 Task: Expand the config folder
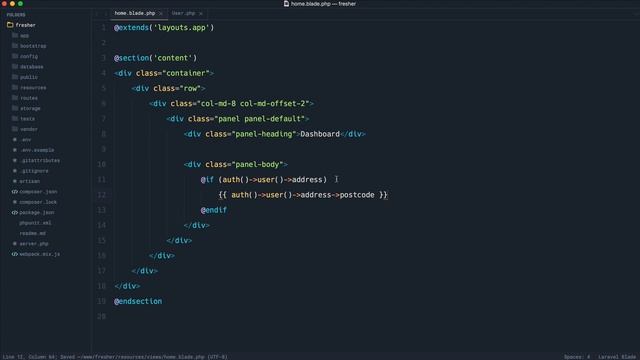click(x=29, y=56)
